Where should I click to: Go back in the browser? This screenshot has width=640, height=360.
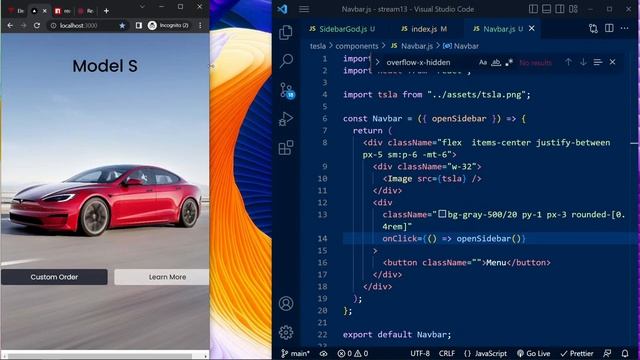[x=10, y=25]
